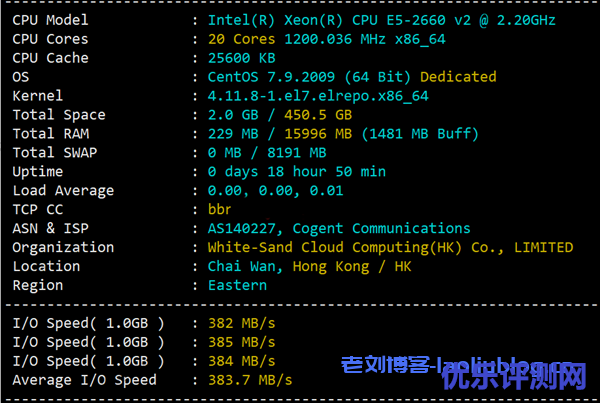This screenshot has width=600, height=403.
Task: Click the CPU Model value Intel Xeon E5-2660
Action: pyautogui.click(x=381, y=20)
